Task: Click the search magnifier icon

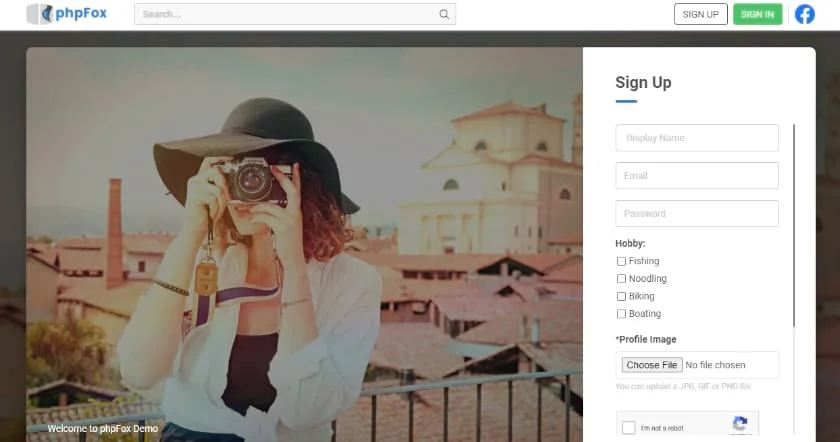Action: point(444,14)
